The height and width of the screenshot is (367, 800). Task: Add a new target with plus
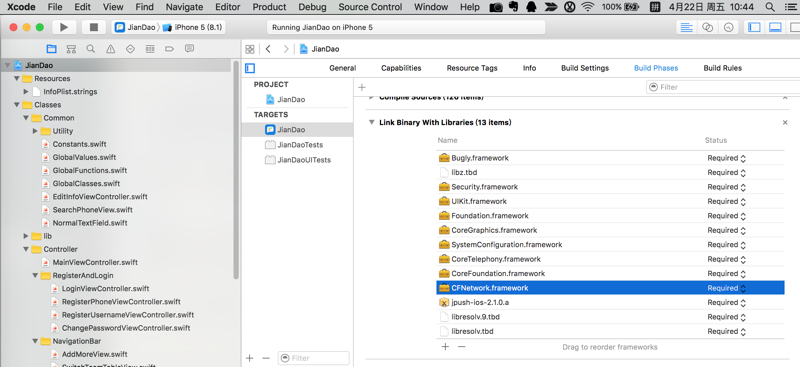(249, 358)
